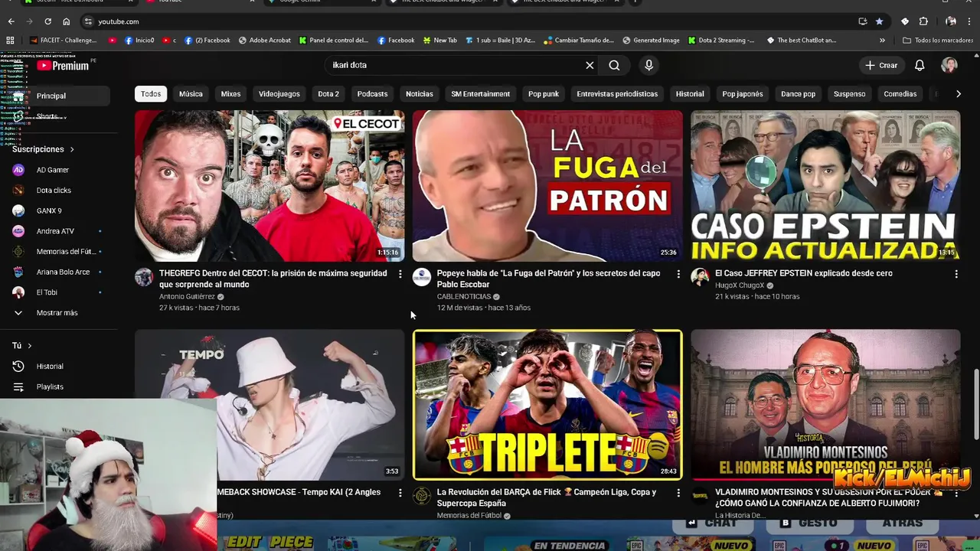Play the La Fuga del Patrón thumbnail
980x551 pixels.
(x=547, y=186)
